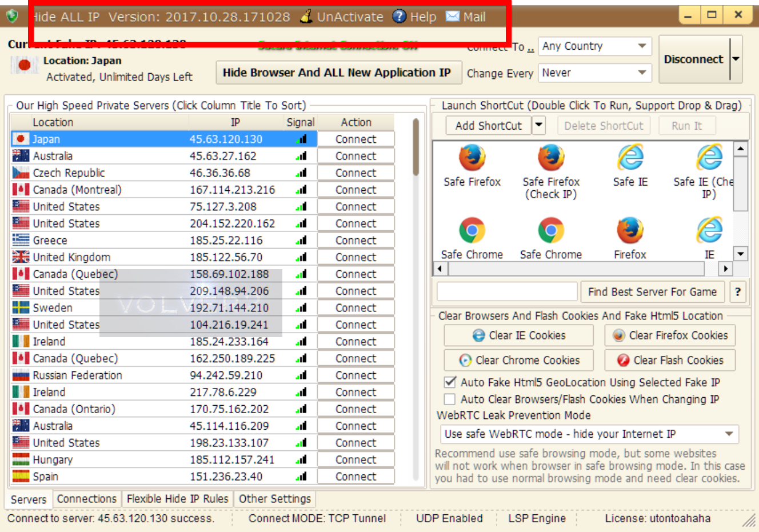The image size is (759, 532).
Task: Select IP address 46.36.36.68
Action: (219, 173)
